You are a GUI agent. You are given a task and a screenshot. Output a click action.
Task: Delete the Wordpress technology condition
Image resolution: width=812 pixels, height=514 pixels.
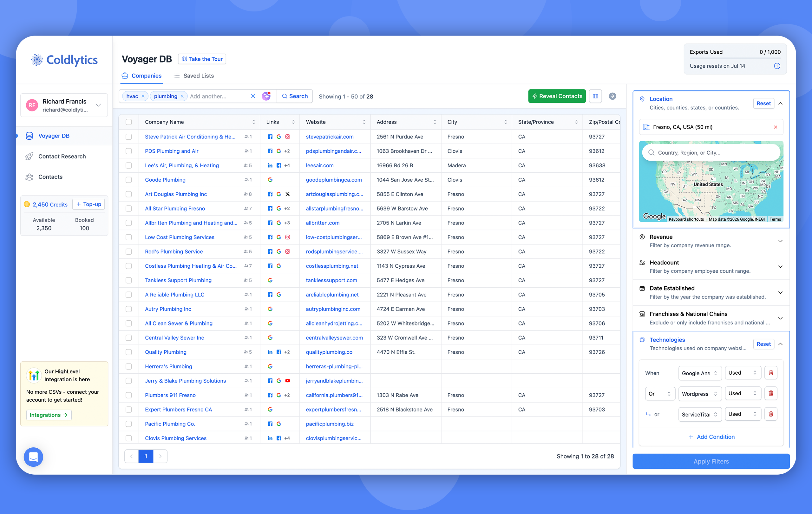click(771, 393)
